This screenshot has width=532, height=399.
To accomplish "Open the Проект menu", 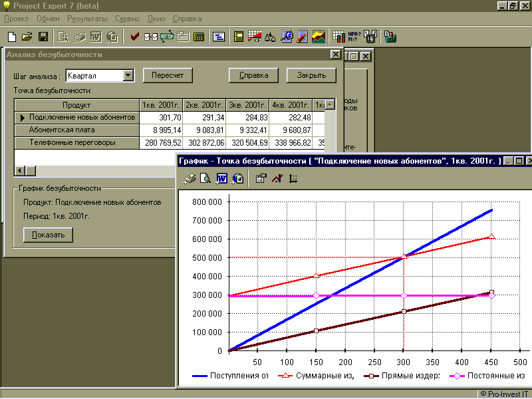I will 16,19.
